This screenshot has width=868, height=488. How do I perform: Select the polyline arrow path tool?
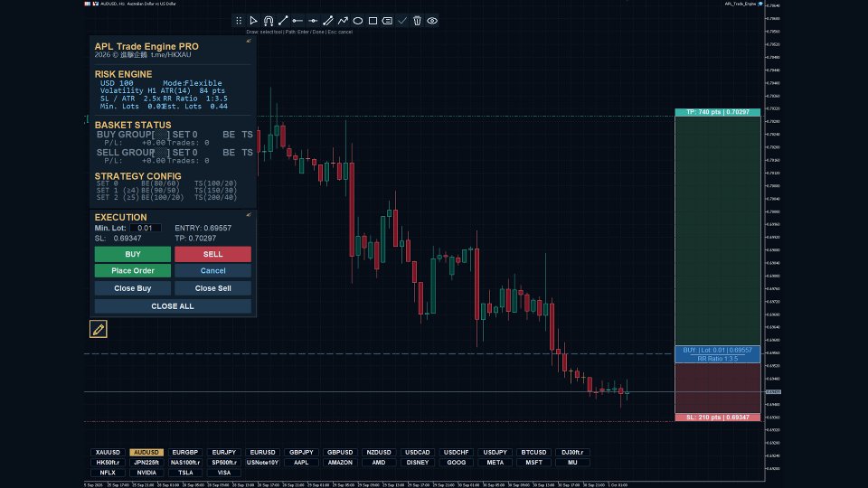click(x=343, y=21)
